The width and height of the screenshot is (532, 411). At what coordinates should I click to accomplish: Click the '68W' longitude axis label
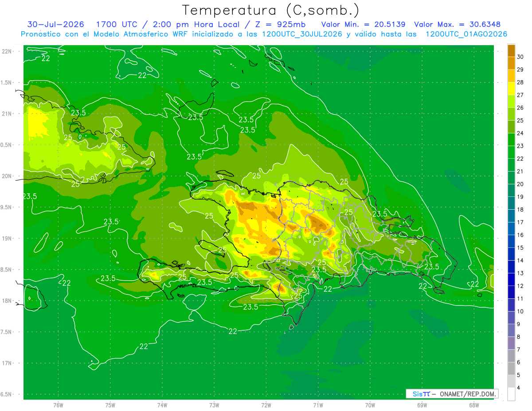474,405
